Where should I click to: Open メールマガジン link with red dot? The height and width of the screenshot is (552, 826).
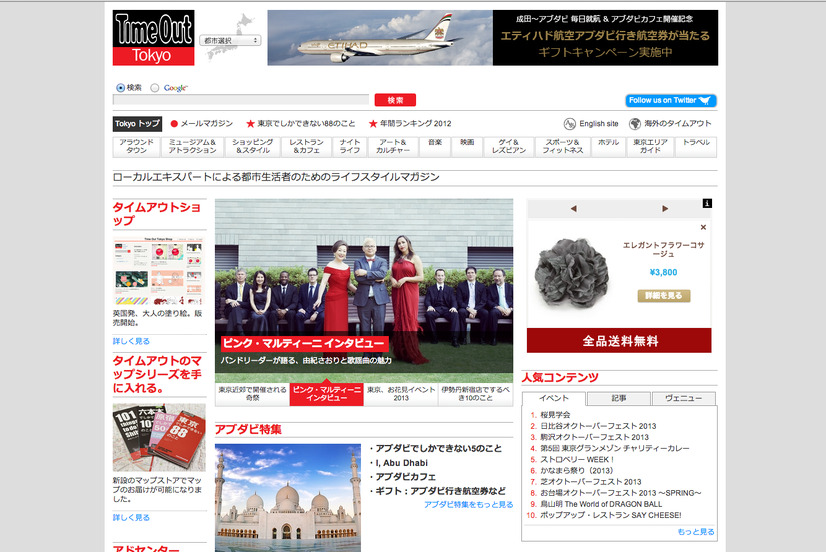(x=202, y=124)
